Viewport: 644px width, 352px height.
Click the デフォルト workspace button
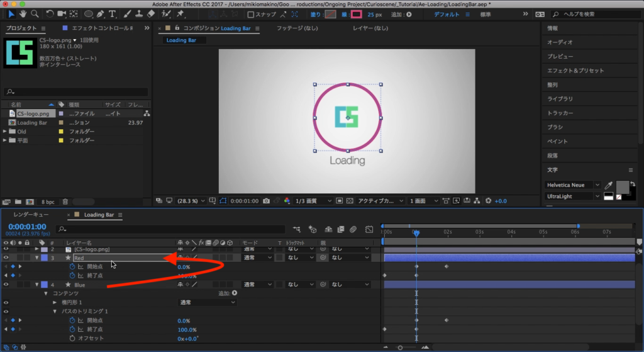coord(447,14)
